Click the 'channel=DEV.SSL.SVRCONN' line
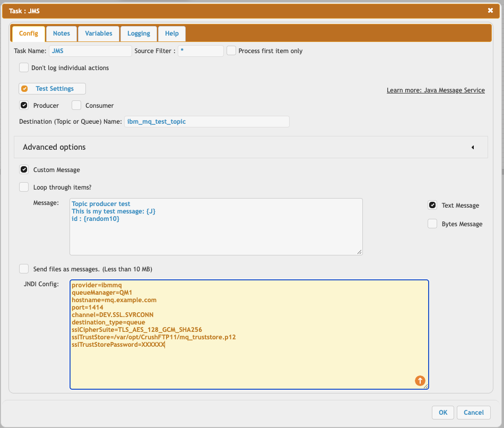The width and height of the screenshot is (504, 428). point(112,315)
